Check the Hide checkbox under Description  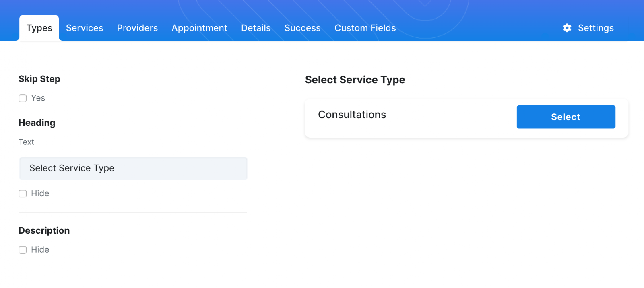pos(23,250)
